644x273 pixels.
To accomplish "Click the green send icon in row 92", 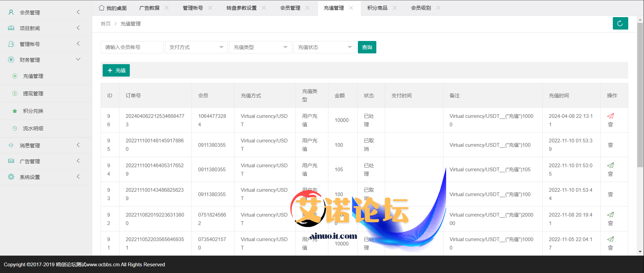I will coord(610,215).
